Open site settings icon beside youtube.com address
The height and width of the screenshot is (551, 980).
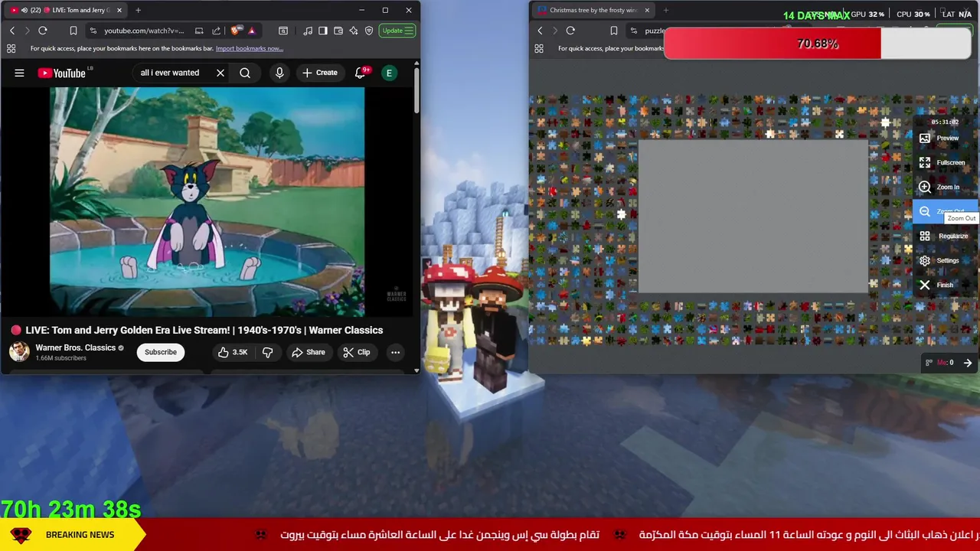93,31
